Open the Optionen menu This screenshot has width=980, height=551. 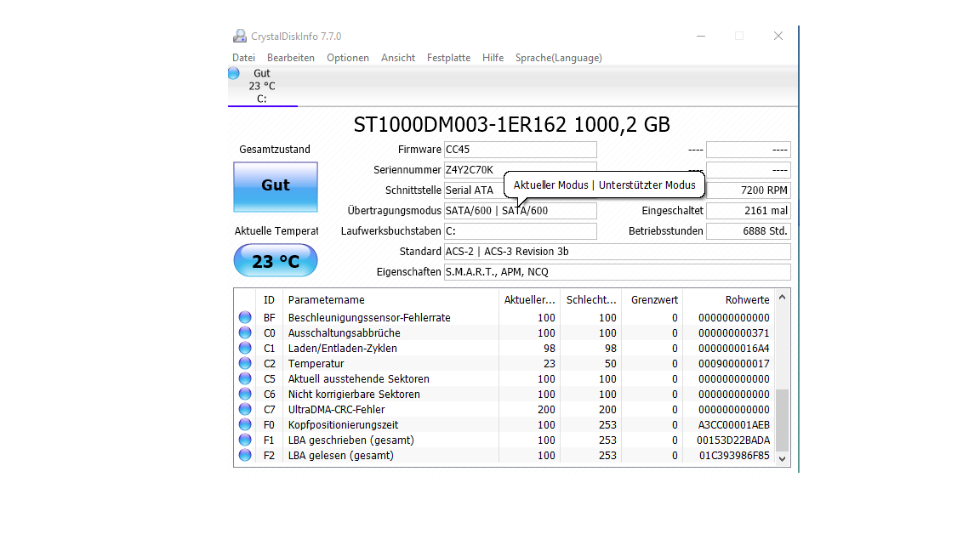tap(347, 58)
